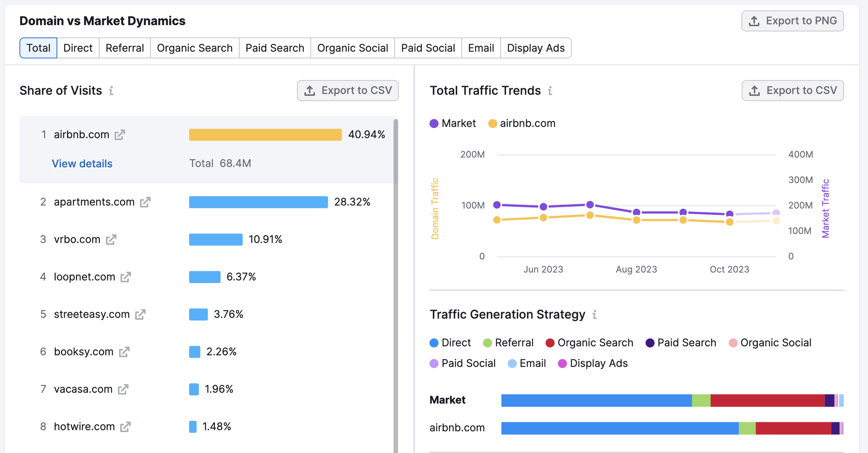This screenshot has height=453, width=868.
Task: Show info for Share of Visits
Action: point(111,91)
